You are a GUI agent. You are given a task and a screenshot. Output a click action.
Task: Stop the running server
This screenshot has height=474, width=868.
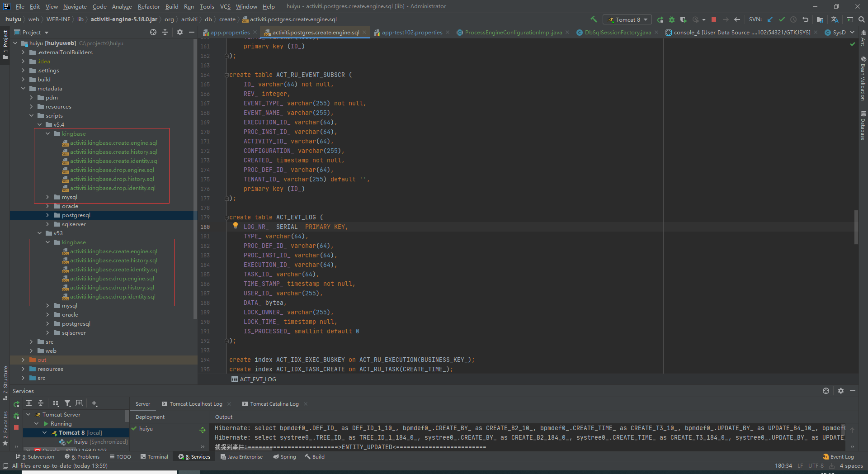click(x=714, y=19)
